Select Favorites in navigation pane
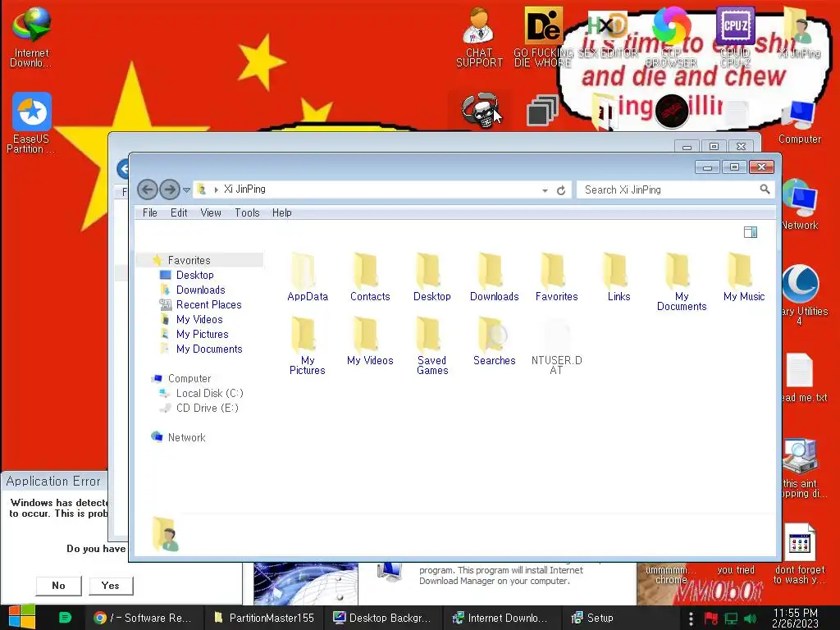This screenshot has width=840, height=630. click(x=189, y=260)
